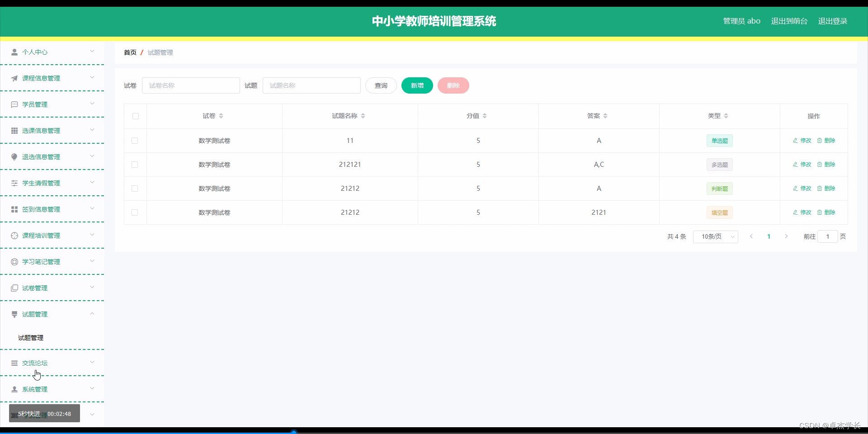Open 学员管理 via its chat bubble icon

pos(14,104)
